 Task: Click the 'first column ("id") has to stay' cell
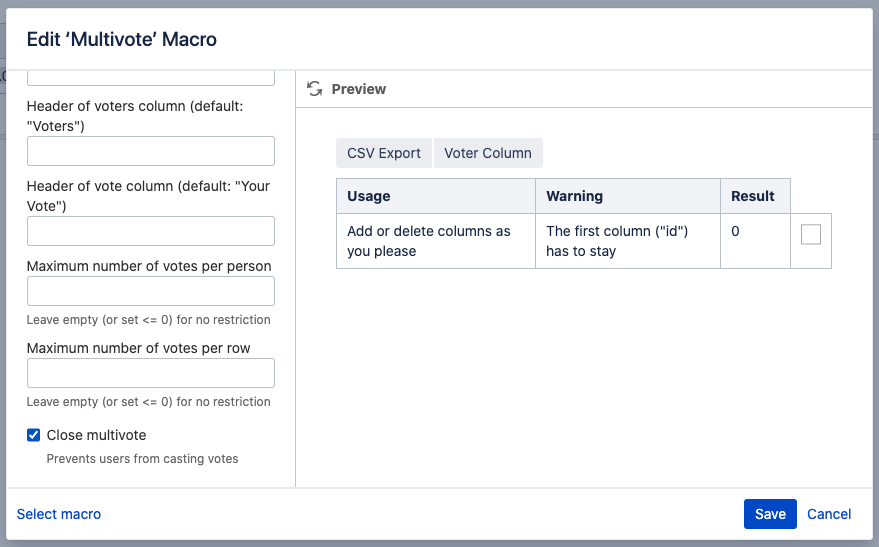[x=627, y=241]
